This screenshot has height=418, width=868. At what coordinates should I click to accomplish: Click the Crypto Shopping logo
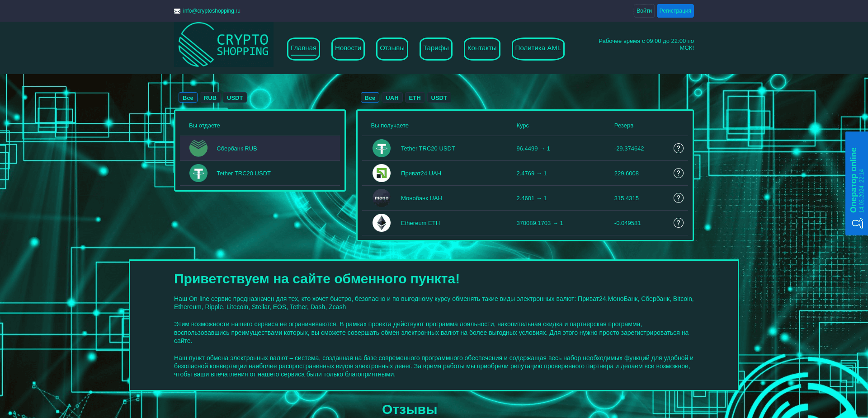(223, 44)
